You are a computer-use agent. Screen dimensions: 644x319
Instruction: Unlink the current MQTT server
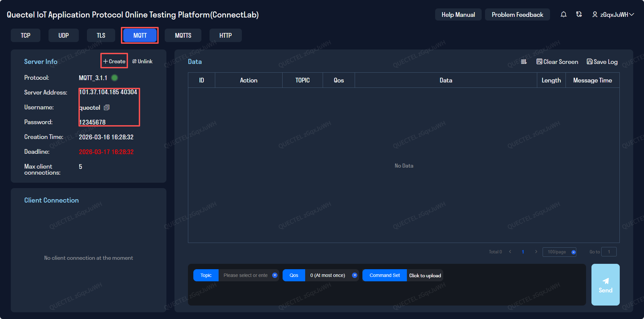(142, 61)
